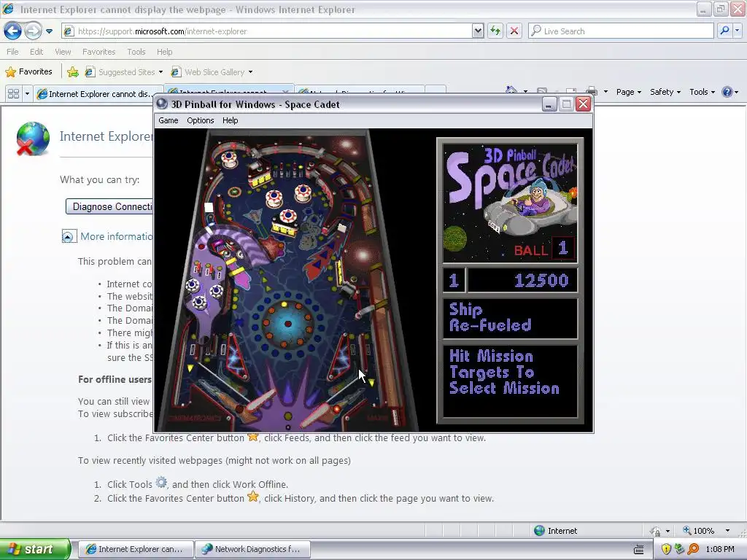This screenshot has height=560, width=747.
Task: Click the More information link text
Action: 117,237
